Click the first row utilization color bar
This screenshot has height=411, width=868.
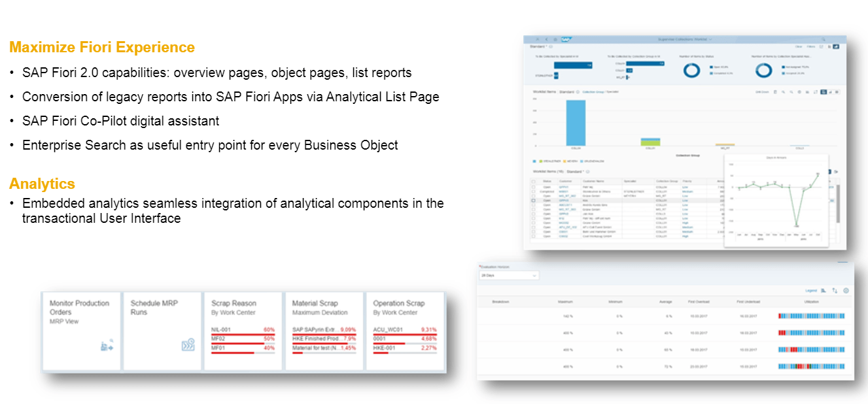click(x=816, y=315)
